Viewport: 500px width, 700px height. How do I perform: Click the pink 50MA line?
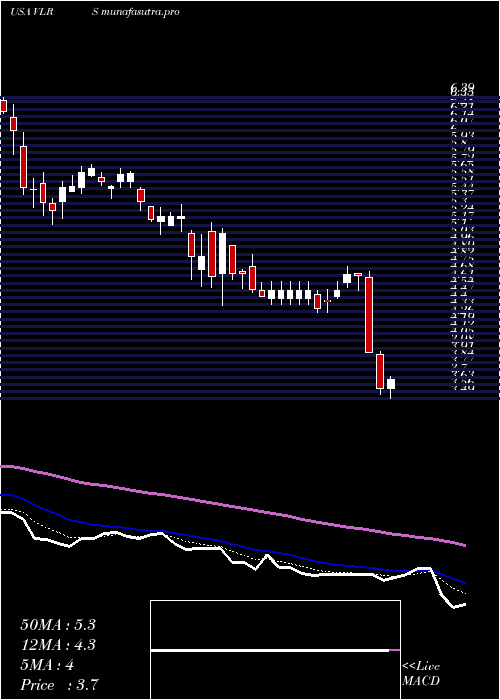point(232,506)
